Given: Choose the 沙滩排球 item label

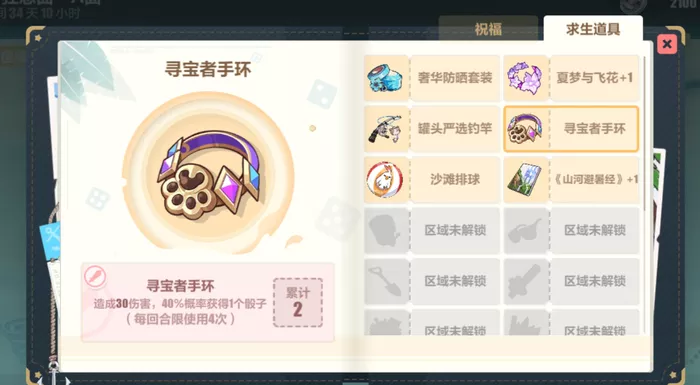Looking at the screenshot, I should 455,180.
